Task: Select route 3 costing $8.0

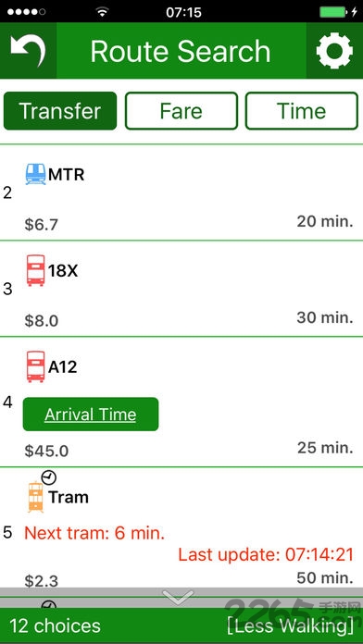Action: click(x=181, y=289)
